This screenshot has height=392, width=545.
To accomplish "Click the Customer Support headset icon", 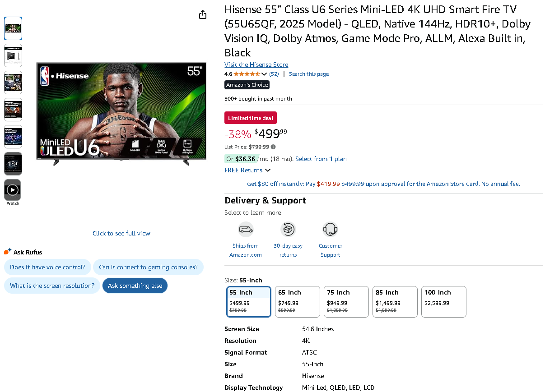I will tap(331, 230).
